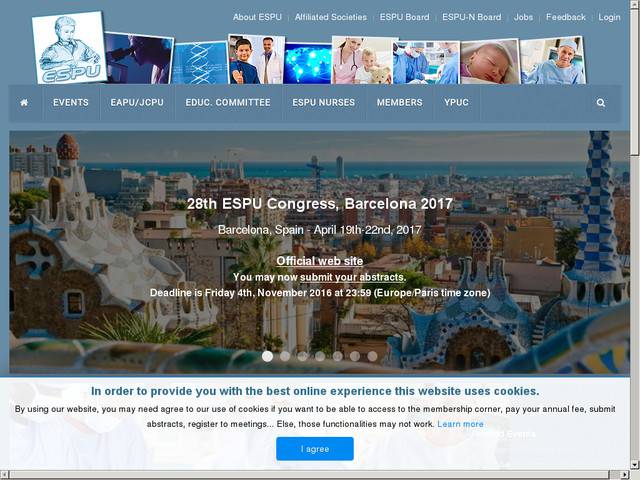Open the congress Official web site link
The image size is (640, 480).
[320, 261]
